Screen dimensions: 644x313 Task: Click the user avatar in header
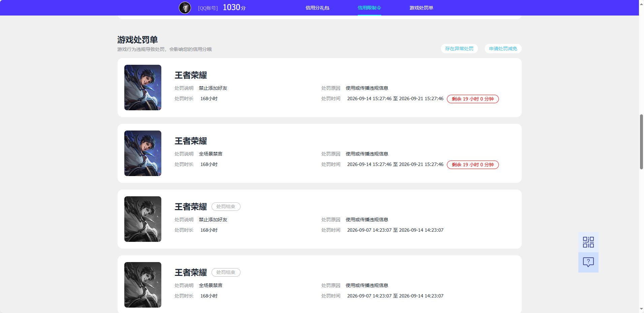(x=185, y=7)
